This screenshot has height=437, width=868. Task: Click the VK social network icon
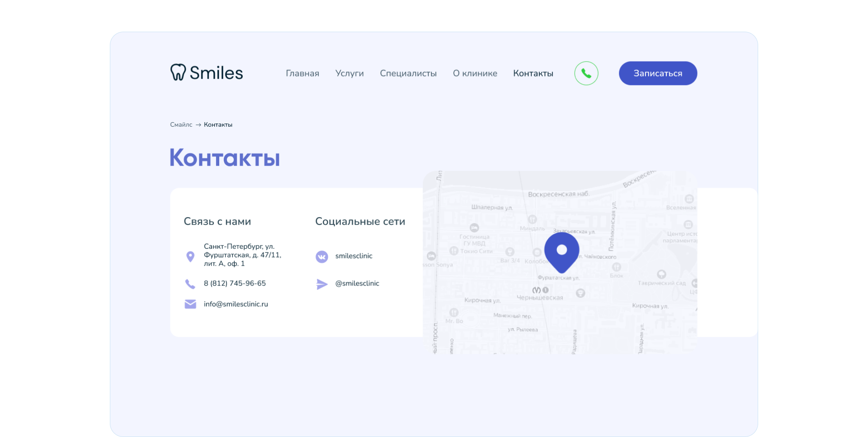point(322,256)
